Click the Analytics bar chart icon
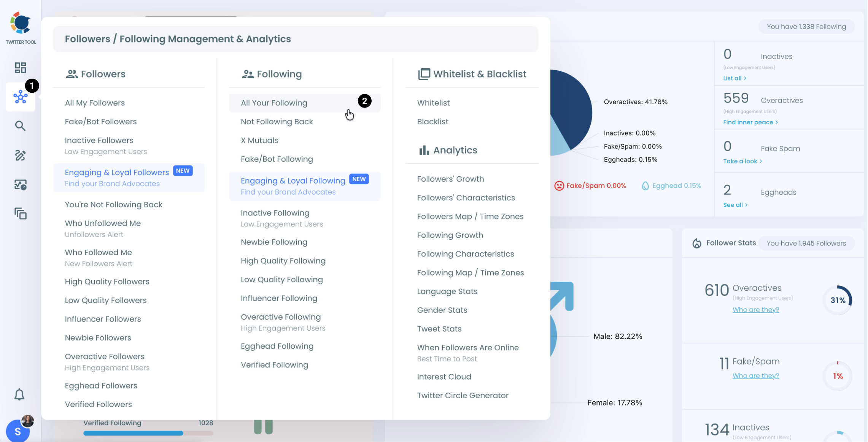Image resolution: width=868 pixels, height=442 pixels. (x=424, y=150)
